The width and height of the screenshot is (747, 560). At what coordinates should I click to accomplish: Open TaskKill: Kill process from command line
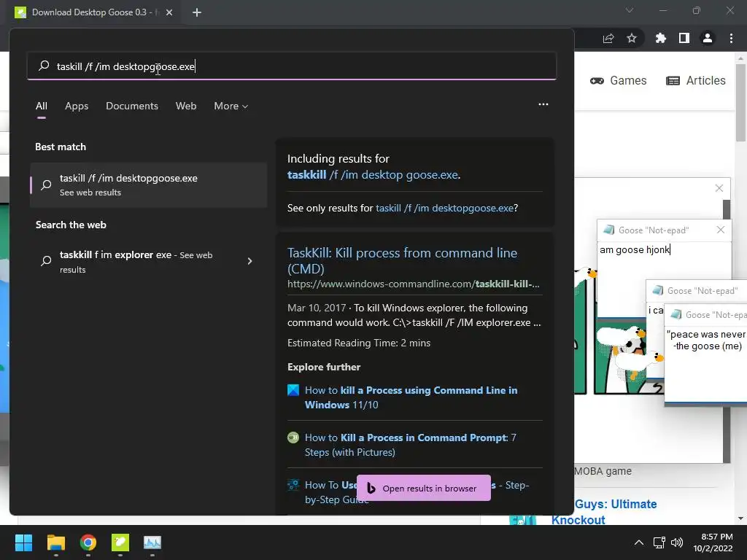click(x=402, y=260)
